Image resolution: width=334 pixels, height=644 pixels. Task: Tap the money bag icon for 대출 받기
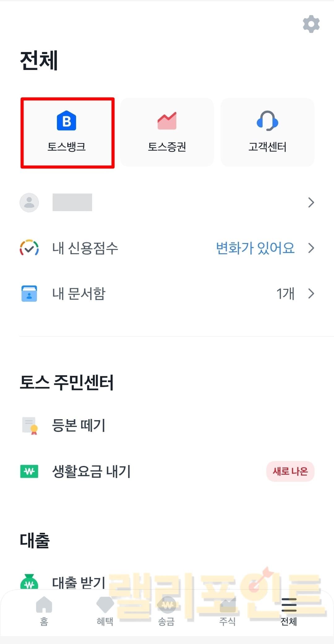click(x=29, y=582)
